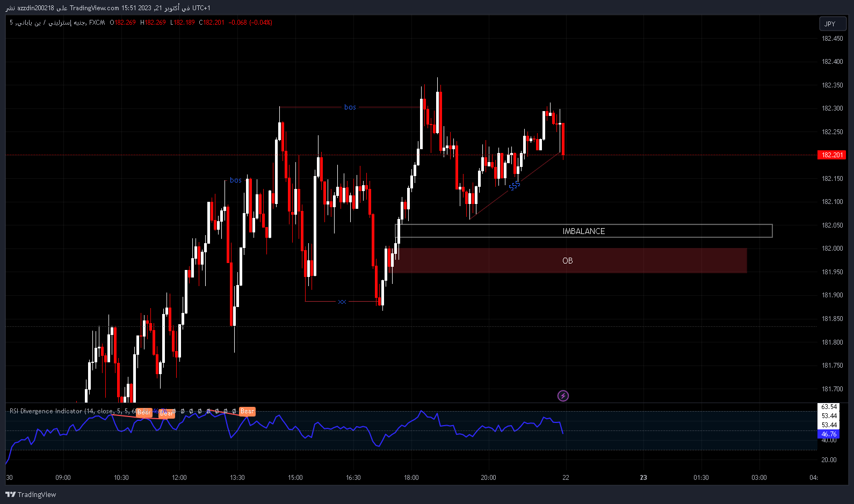Click the 182.350 price axis label
This screenshot has height=504, width=854.
(833, 85)
